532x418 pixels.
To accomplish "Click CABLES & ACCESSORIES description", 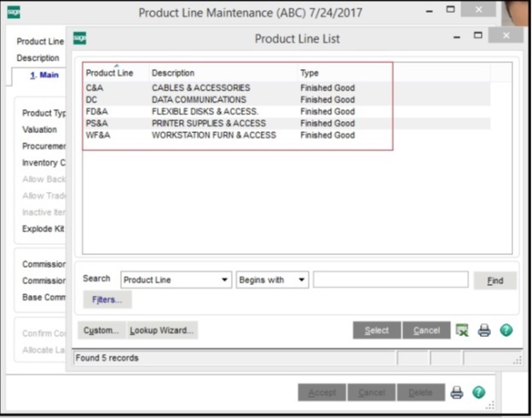I will pos(201,88).
